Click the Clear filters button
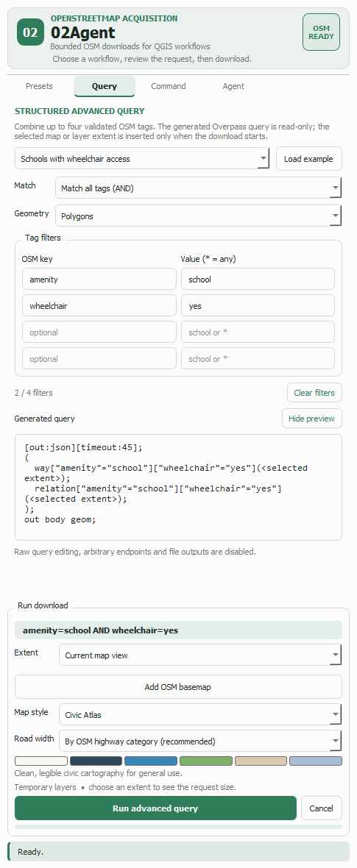Image resolution: width=357 pixels, height=868 pixels. tap(314, 393)
